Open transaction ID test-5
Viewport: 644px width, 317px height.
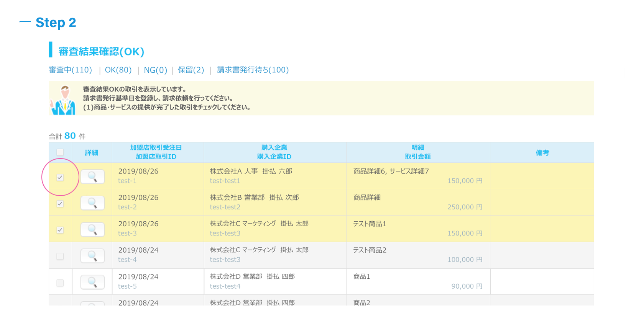[x=127, y=286]
